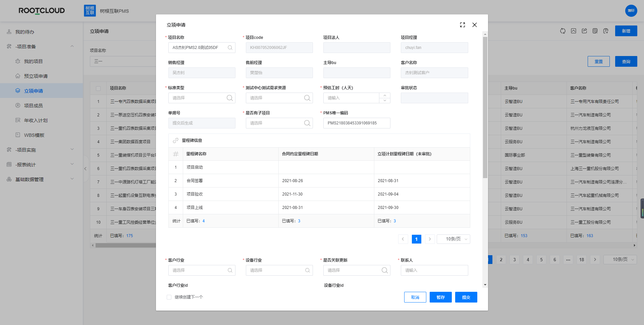Go to page 3 of main list
The height and width of the screenshot is (325, 644).
pos(515,260)
